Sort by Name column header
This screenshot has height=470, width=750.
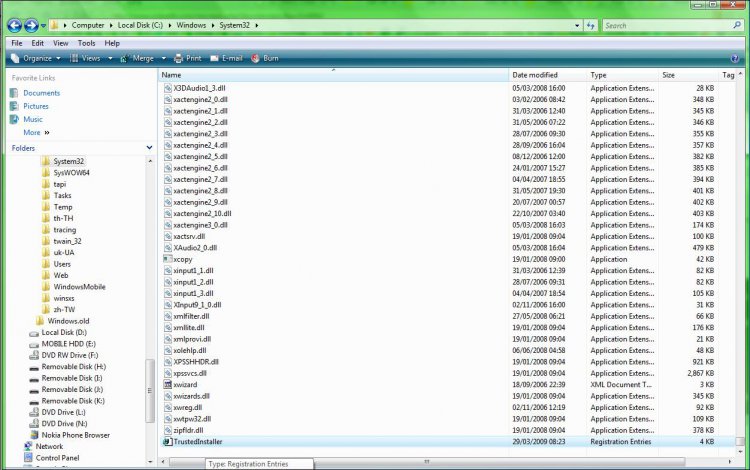tap(333, 75)
